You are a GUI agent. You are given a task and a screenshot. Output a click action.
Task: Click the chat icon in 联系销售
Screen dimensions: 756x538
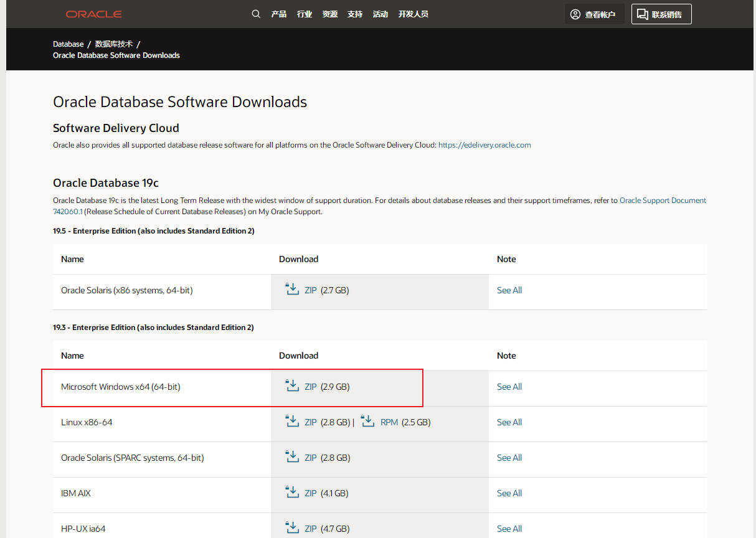(x=643, y=14)
